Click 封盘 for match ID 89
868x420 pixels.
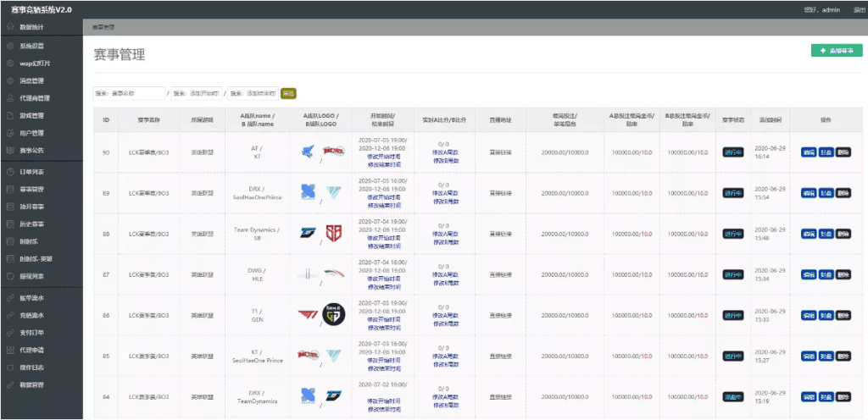[x=826, y=193]
